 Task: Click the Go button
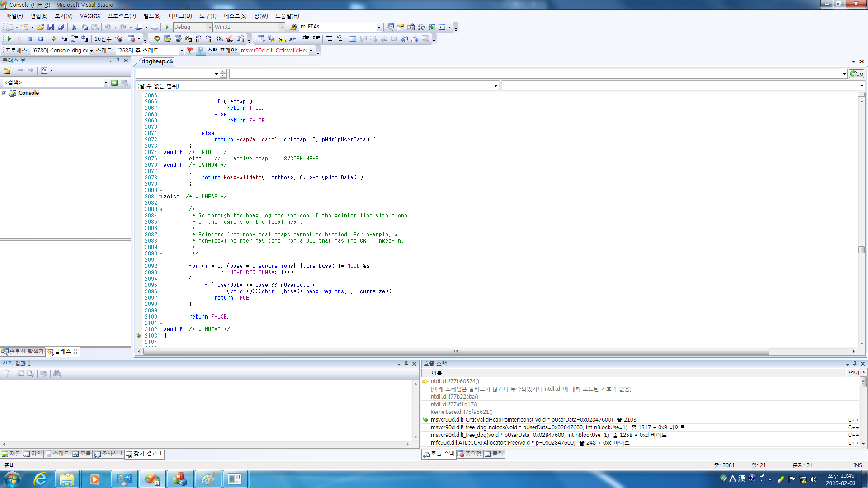[x=857, y=74]
